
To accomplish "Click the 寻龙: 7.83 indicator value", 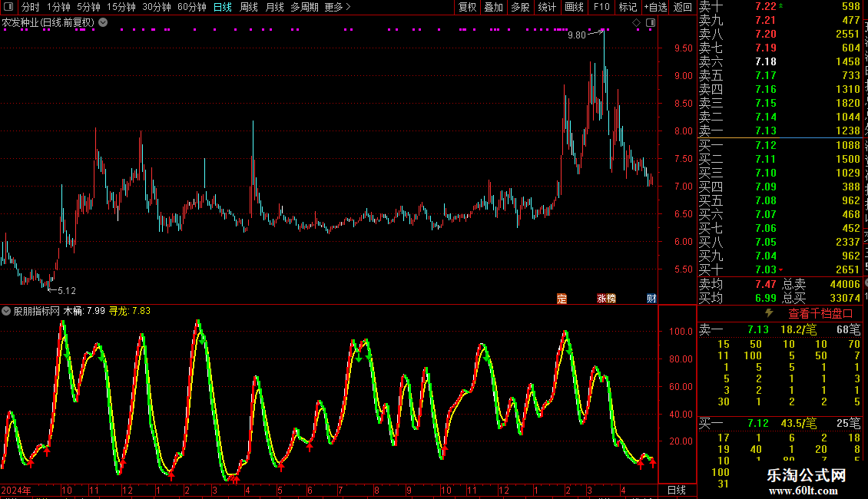I will [x=130, y=311].
